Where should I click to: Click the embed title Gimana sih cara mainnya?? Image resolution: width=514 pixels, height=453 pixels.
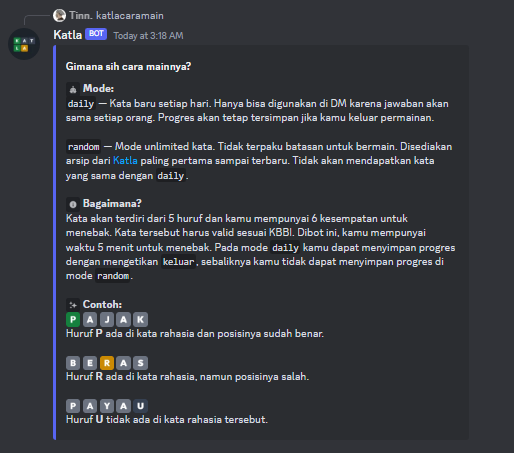click(128, 66)
